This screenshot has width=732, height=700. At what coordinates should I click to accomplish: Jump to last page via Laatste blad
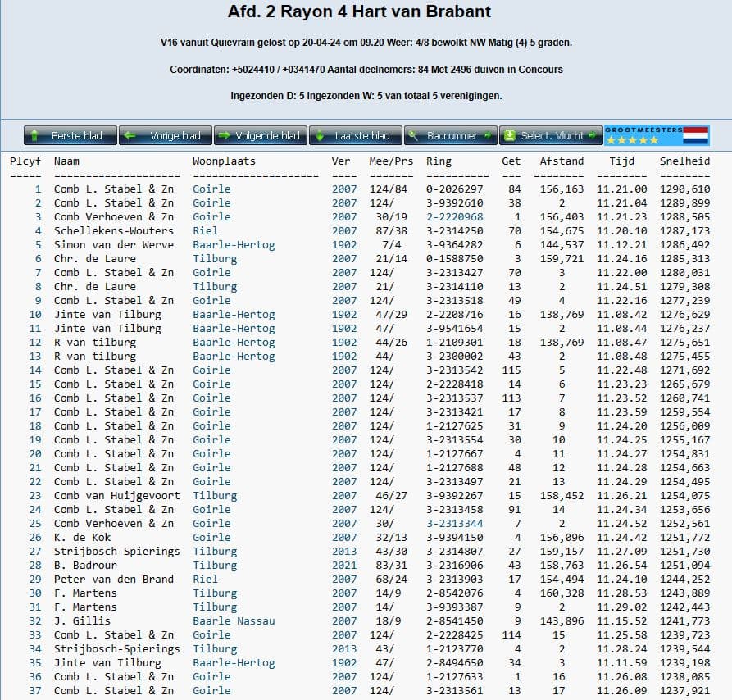point(362,136)
